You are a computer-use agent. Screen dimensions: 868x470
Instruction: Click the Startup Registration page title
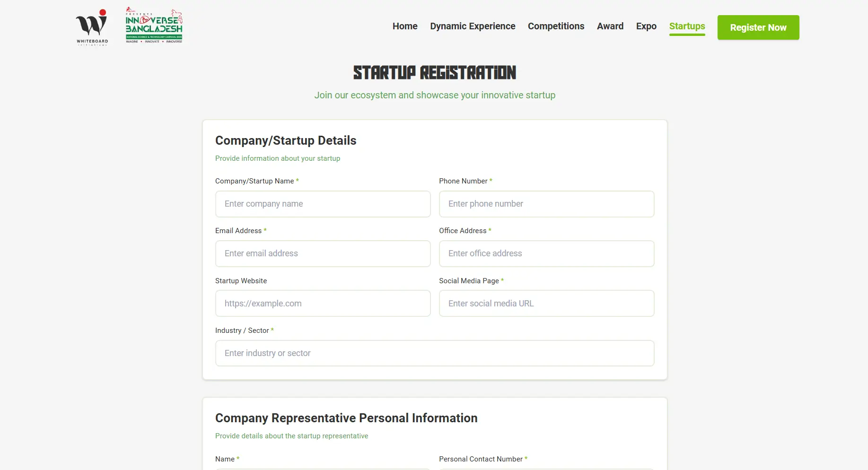pos(434,72)
